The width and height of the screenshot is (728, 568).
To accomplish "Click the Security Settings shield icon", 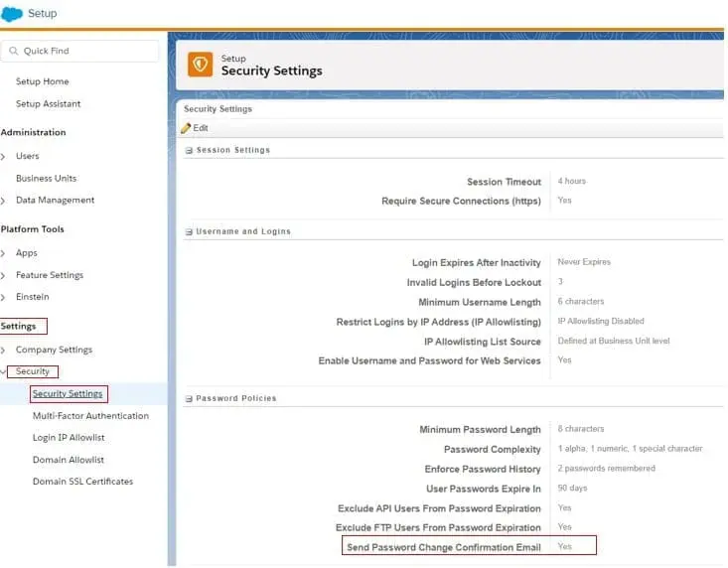I will coord(200,65).
